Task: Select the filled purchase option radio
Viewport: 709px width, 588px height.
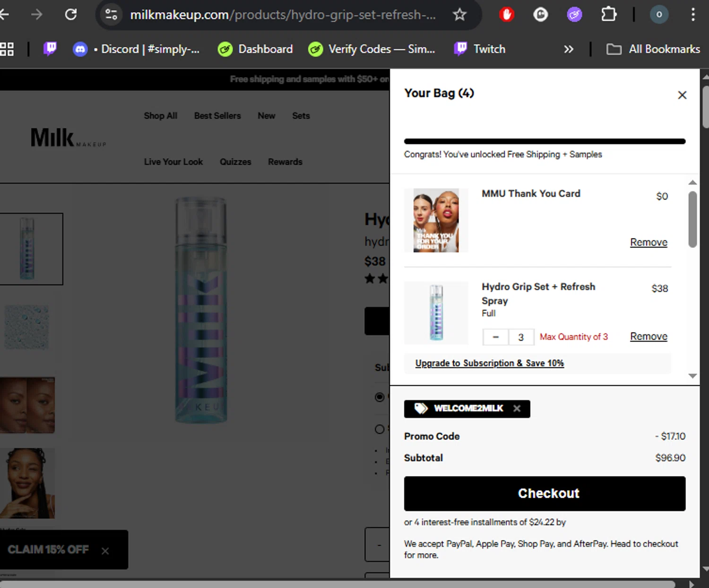Action: [x=380, y=397]
